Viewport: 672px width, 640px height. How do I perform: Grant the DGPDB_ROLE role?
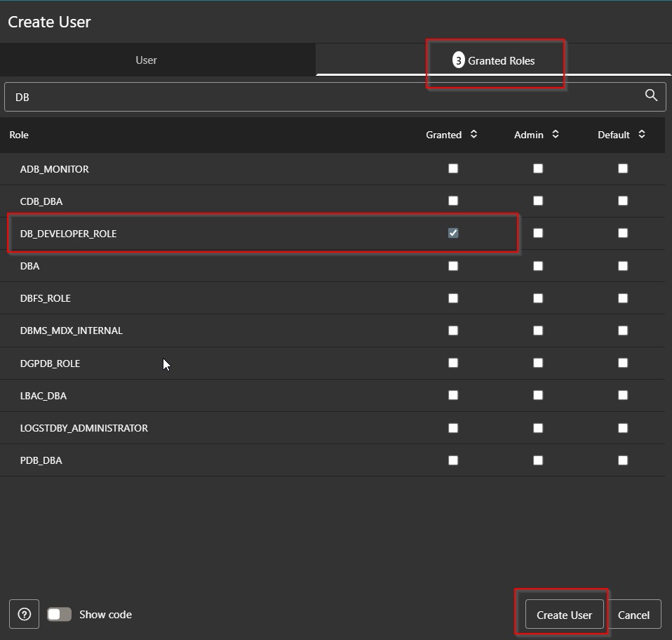click(x=452, y=363)
